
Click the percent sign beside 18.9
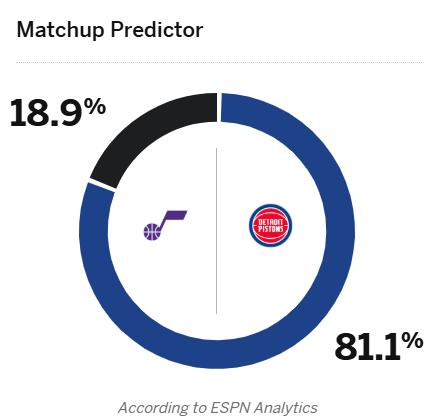94,107
